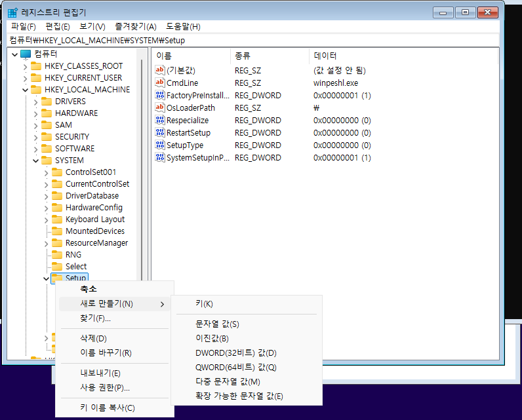Screen dimensions: 522x420
Task: Choose 이름 바꾸기(R) in context menu
Action: click(x=115, y=353)
